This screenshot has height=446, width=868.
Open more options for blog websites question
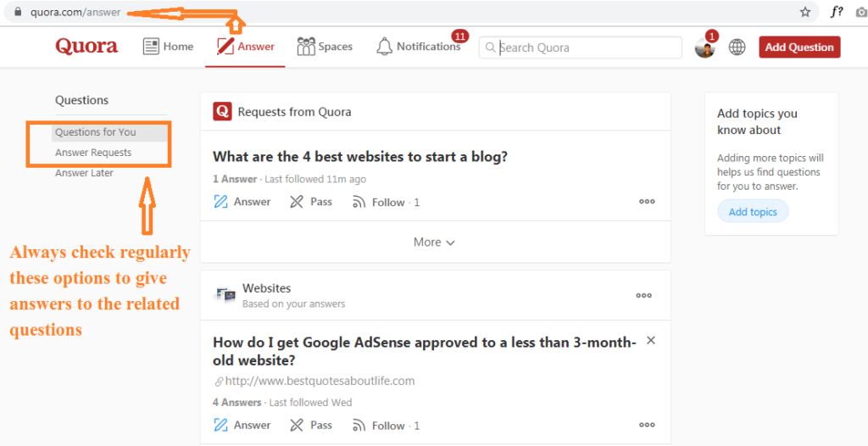[647, 202]
